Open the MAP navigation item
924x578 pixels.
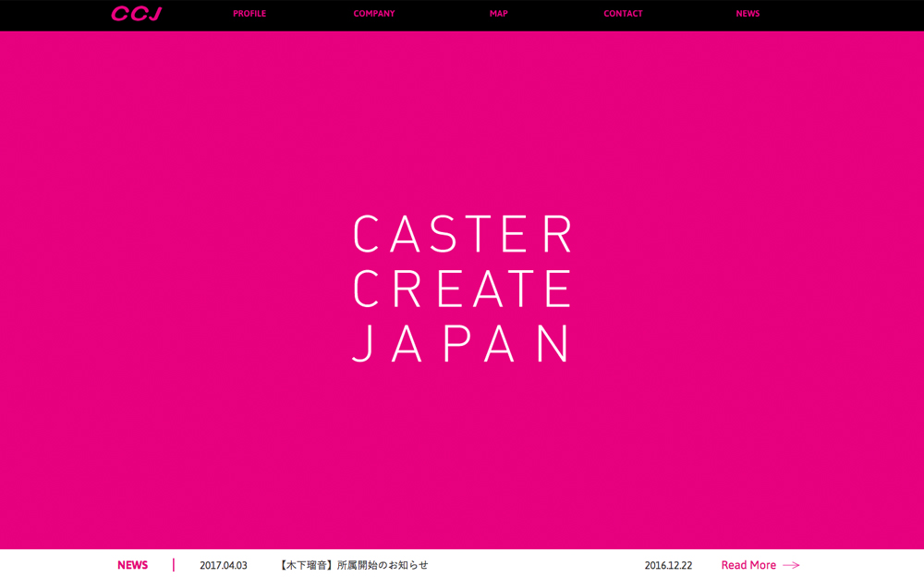tap(499, 14)
